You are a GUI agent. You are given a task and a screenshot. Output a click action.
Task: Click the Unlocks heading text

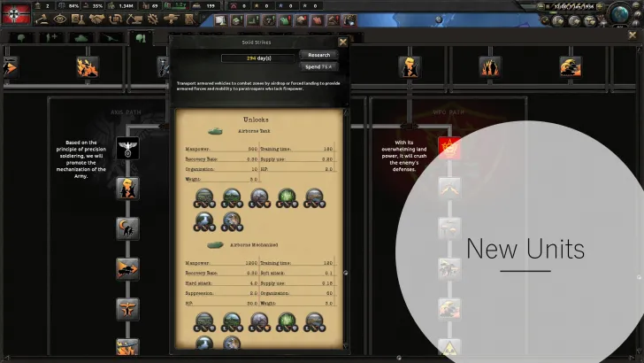256,120
